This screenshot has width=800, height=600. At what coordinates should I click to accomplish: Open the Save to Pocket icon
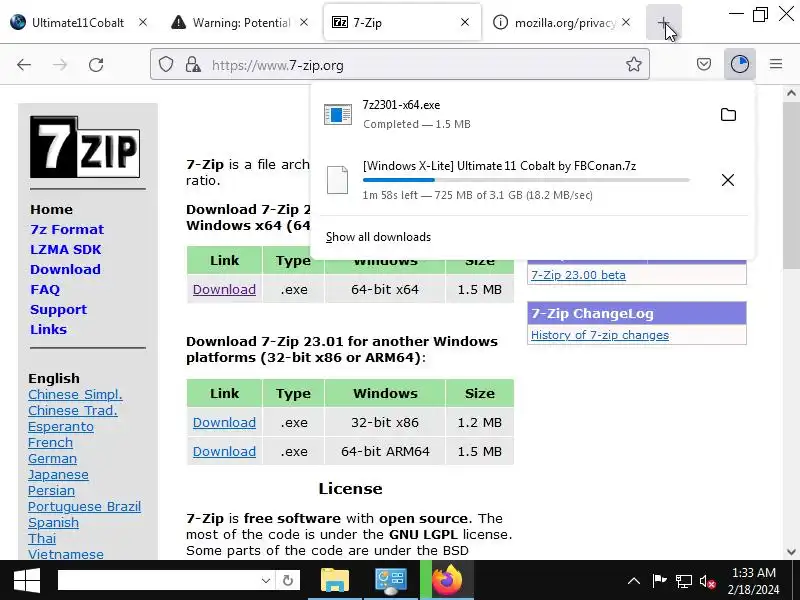704,64
